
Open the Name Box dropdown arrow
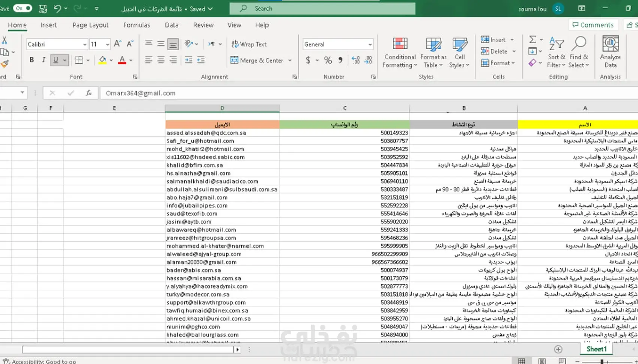point(22,93)
